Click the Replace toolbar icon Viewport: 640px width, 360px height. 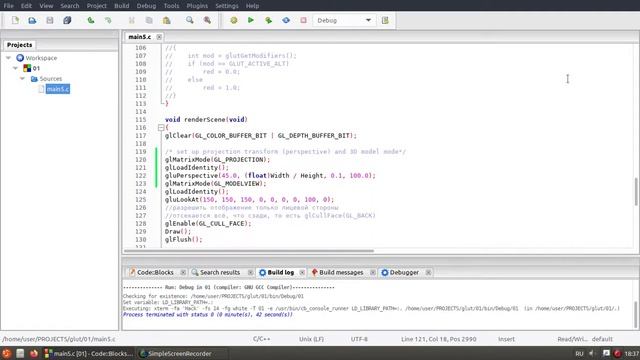point(207,20)
